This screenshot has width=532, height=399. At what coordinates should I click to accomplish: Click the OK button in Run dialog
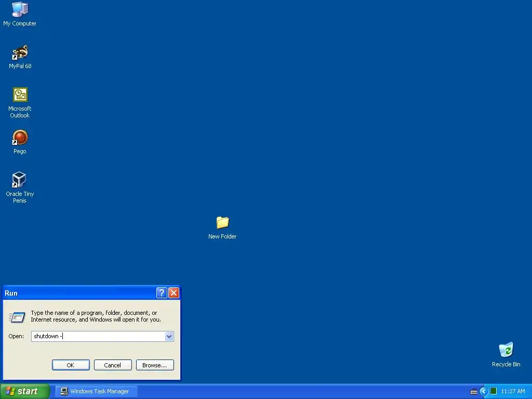pos(71,365)
